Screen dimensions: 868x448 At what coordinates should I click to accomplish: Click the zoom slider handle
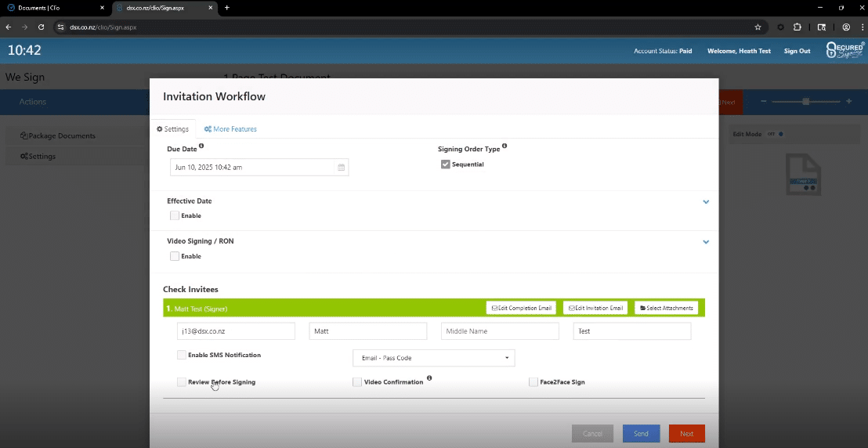[x=806, y=101]
